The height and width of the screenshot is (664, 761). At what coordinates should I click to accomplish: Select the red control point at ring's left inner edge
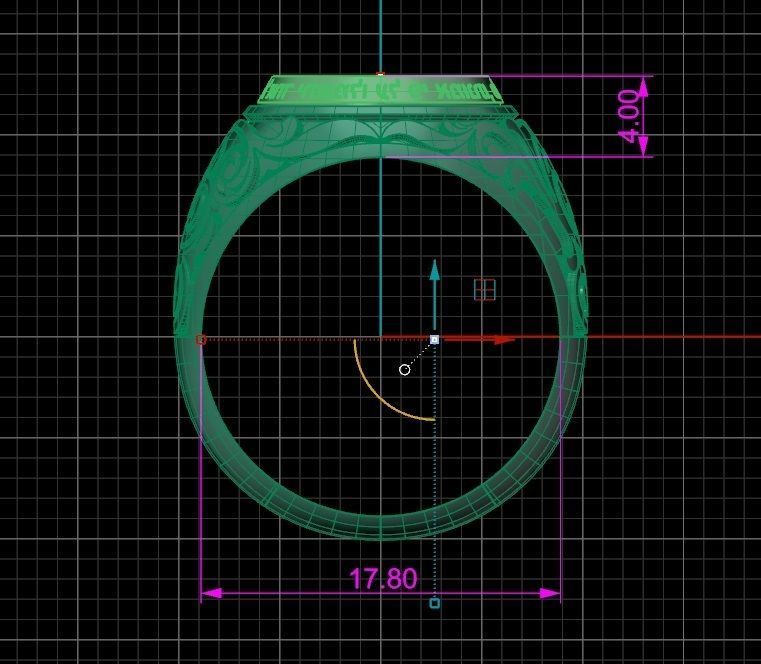(200, 340)
